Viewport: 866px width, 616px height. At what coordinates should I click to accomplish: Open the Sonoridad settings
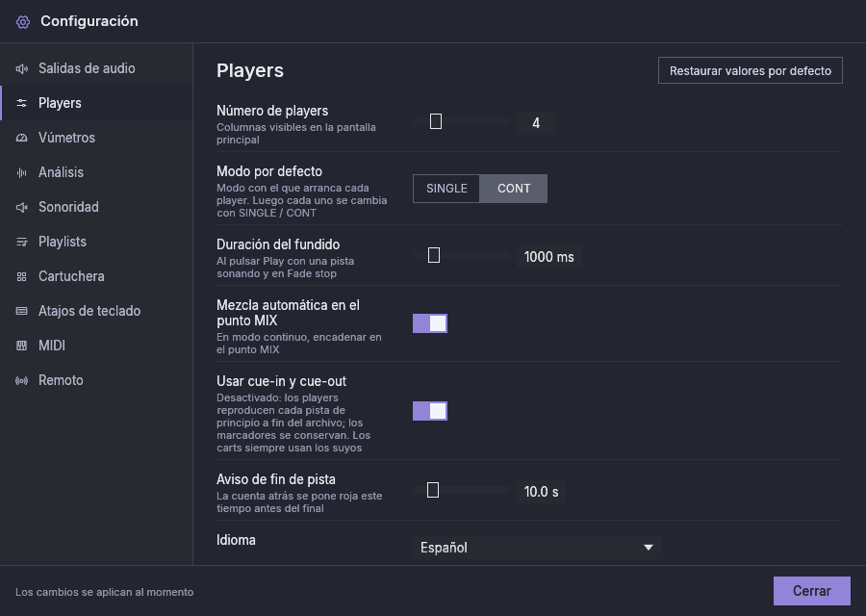(x=96, y=207)
